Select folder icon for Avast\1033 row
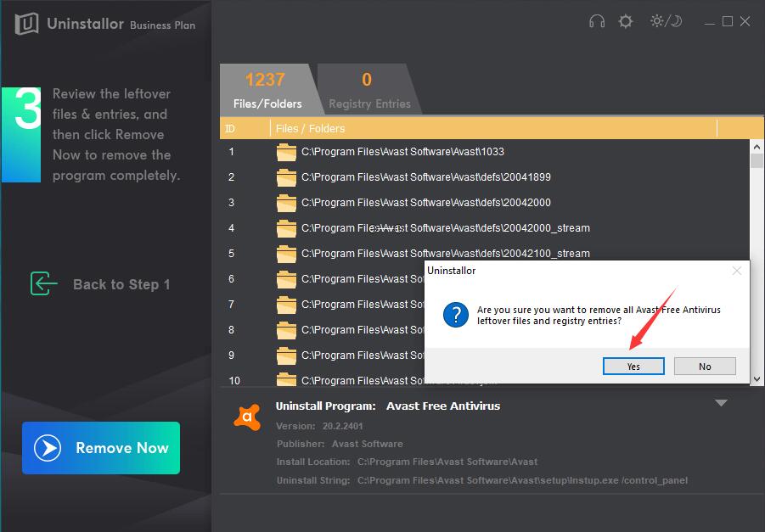The image size is (765, 532). coord(286,152)
